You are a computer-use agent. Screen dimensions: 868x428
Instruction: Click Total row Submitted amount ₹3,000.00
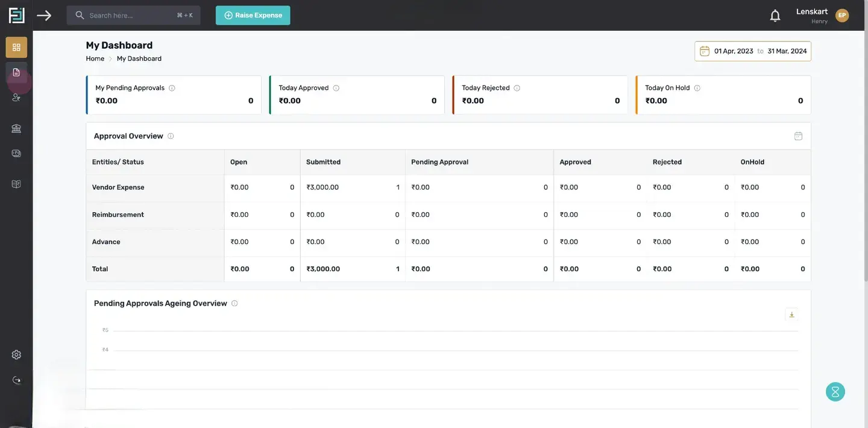pyautogui.click(x=323, y=269)
